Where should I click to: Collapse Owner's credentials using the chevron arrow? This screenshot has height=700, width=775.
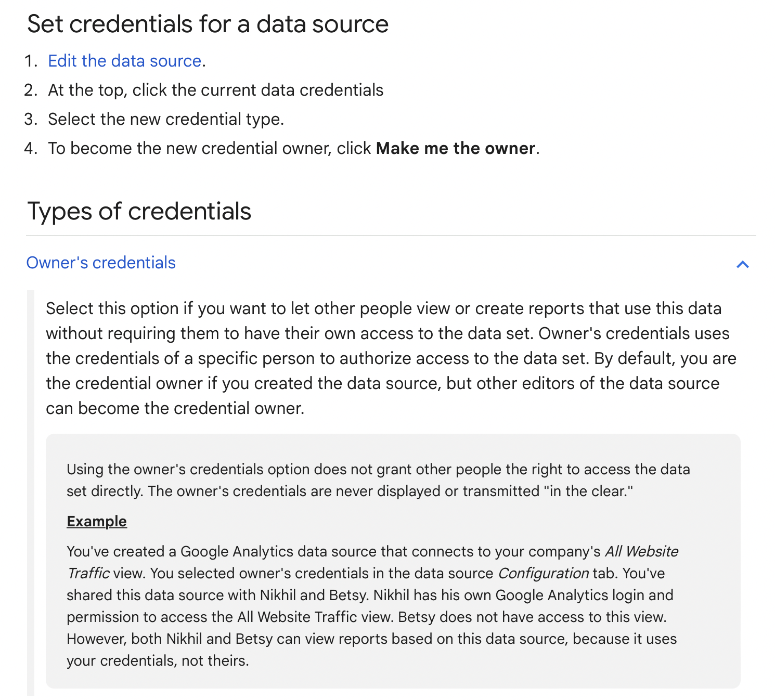pyautogui.click(x=742, y=264)
